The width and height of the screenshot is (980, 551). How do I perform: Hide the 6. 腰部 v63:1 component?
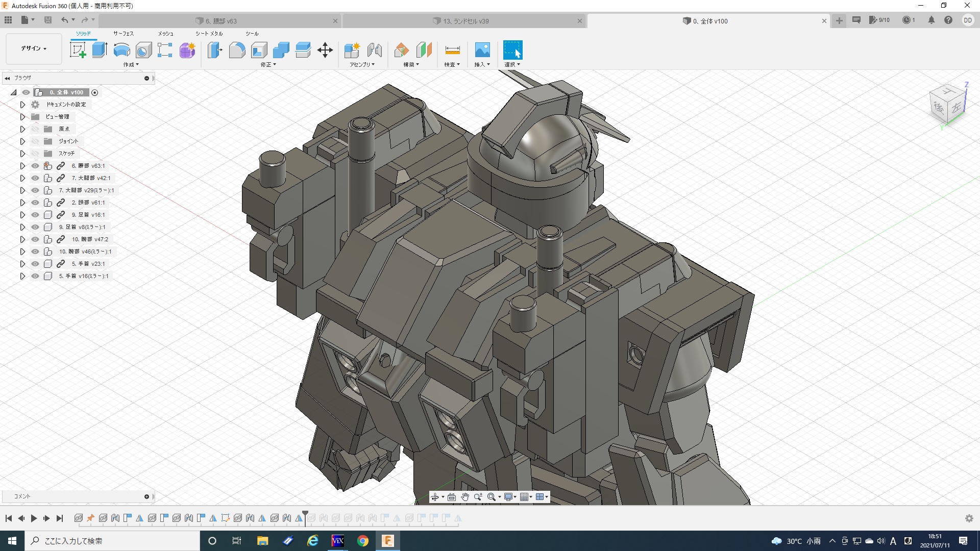click(35, 166)
